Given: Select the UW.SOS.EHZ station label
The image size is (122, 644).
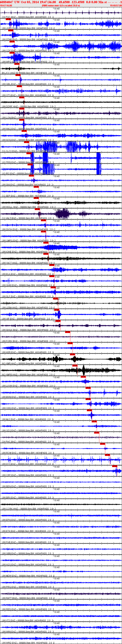Looking at the screenshot, I should (28, 140).
